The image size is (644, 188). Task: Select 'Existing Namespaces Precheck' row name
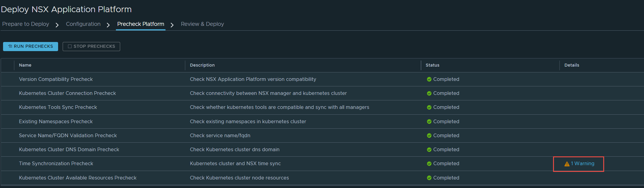click(x=56, y=121)
